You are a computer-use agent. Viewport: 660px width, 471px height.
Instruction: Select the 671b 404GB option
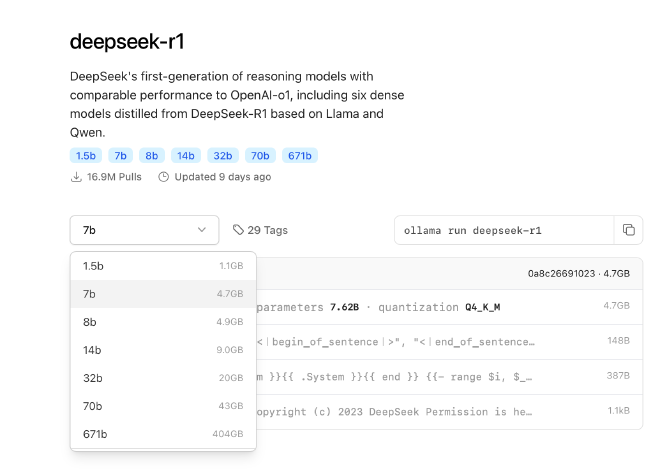(163, 434)
